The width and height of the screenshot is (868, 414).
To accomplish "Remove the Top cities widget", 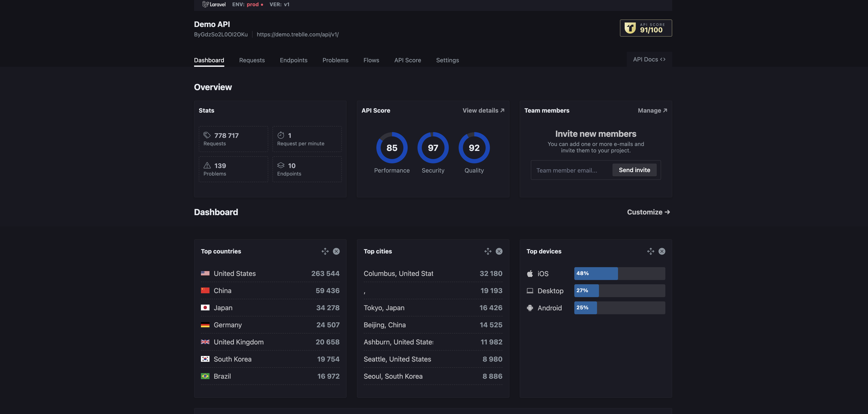I will 499,251.
